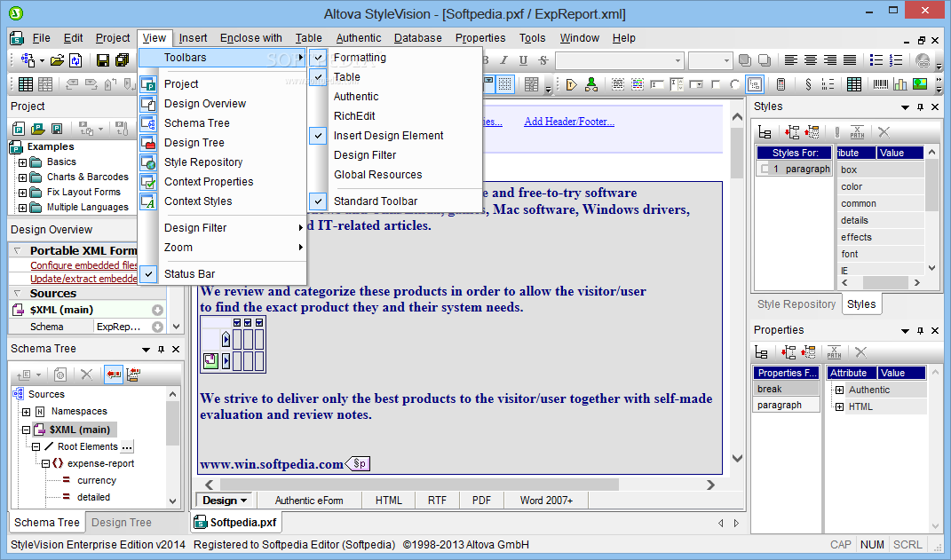The height and width of the screenshot is (560, 951).
Task: Click the Reload document icon
Action: pyautogui.click(x=75, y=60)
